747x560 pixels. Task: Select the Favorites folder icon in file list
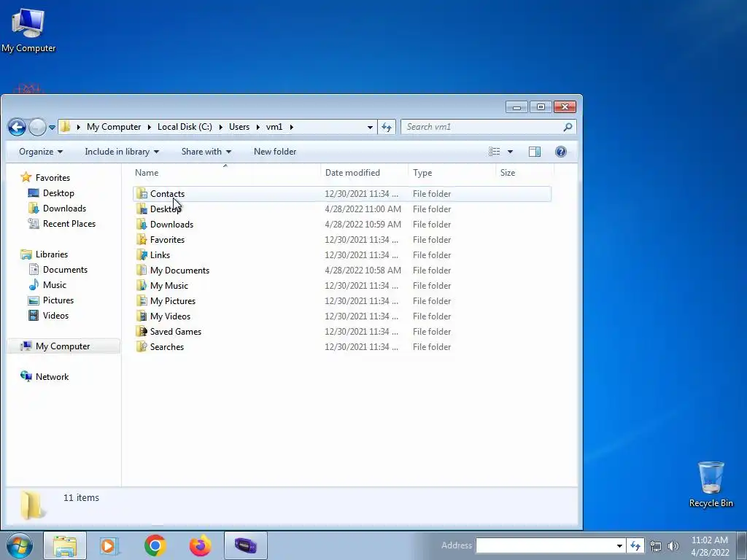142,239
